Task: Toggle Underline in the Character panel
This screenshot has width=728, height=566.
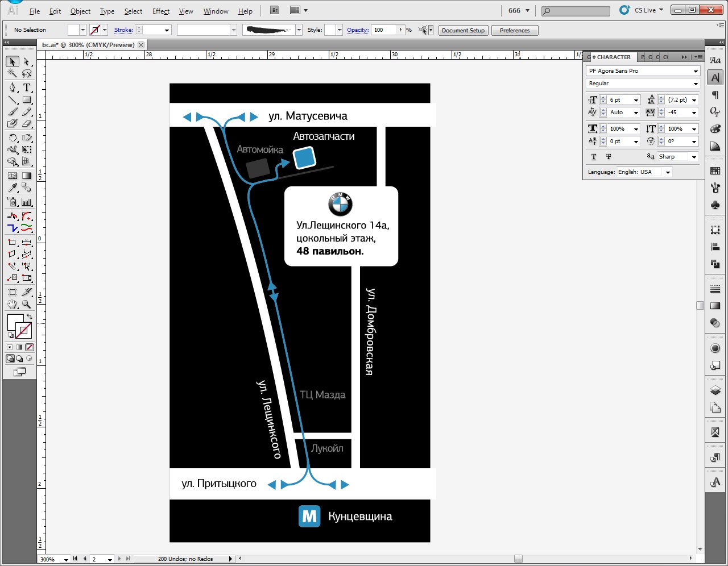Action: click(594, 157)
